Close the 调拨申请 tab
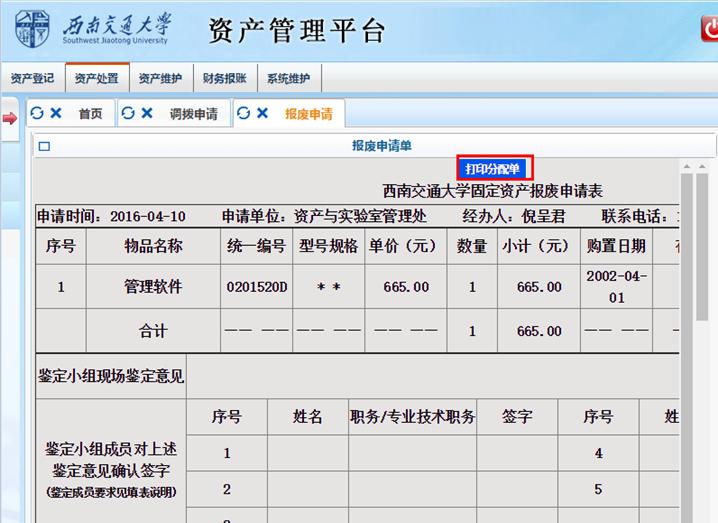 click(x=147, y=114)
